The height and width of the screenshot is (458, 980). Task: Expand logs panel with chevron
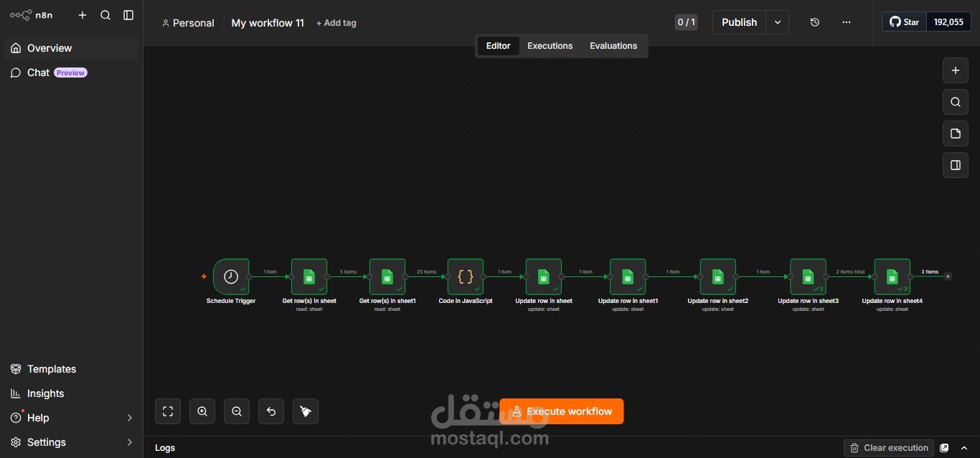tap(964, 448)
